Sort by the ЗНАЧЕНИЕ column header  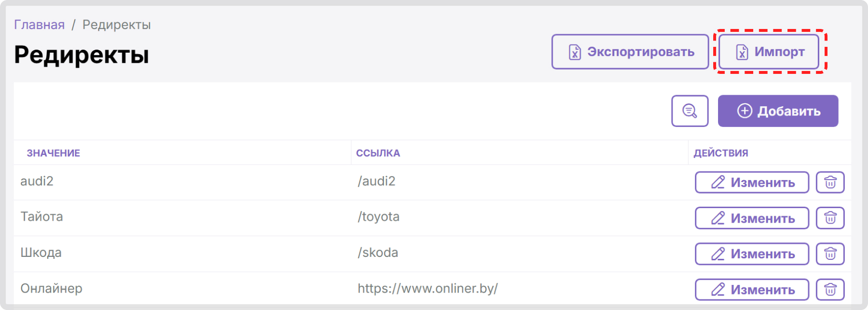click(x=54, y=153)
